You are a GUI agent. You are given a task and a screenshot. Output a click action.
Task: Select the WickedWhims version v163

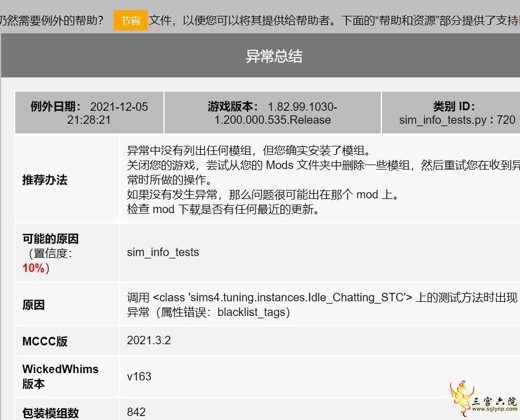click(x=139, y=376)
